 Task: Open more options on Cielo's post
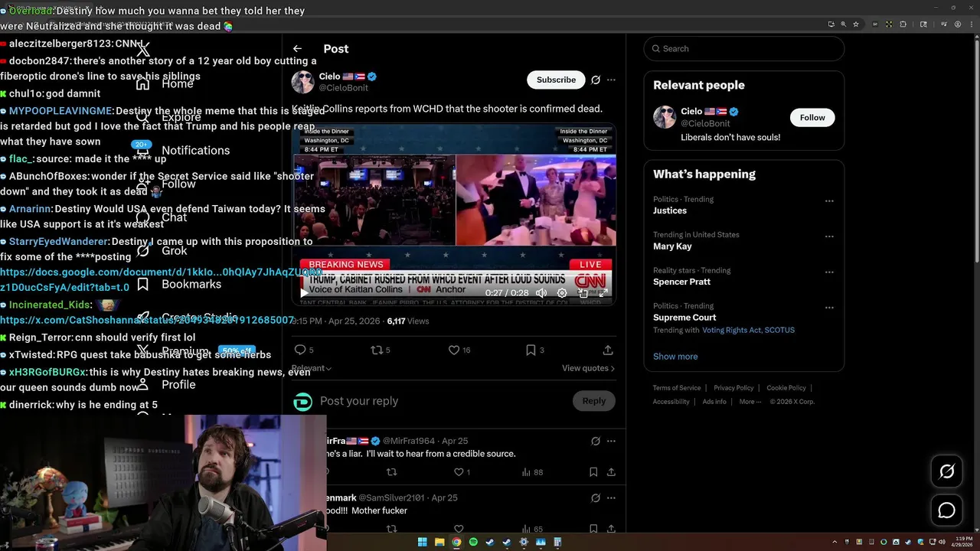click(x=611, y=80)
